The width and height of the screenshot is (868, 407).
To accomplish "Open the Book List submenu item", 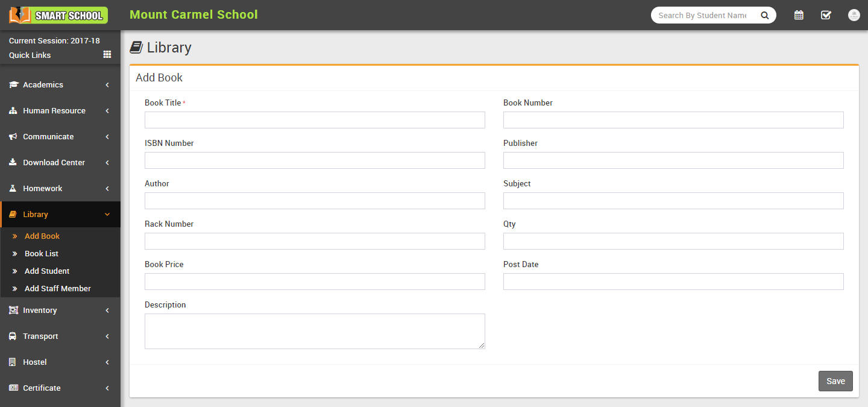I will point(42,254).
